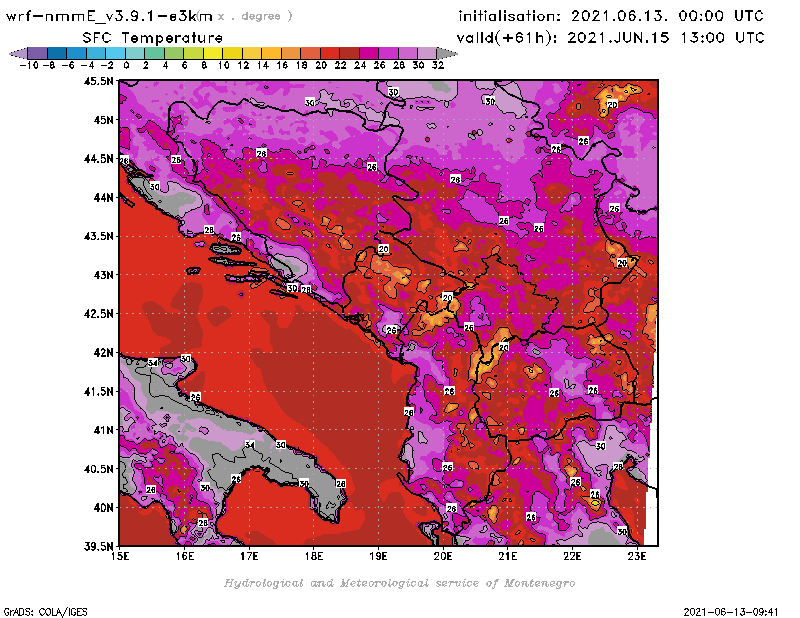Viewport: 800px width, 618px height.
Task: Pick the yellow legend swatch between 8 and 10
Action: [212, 53]
